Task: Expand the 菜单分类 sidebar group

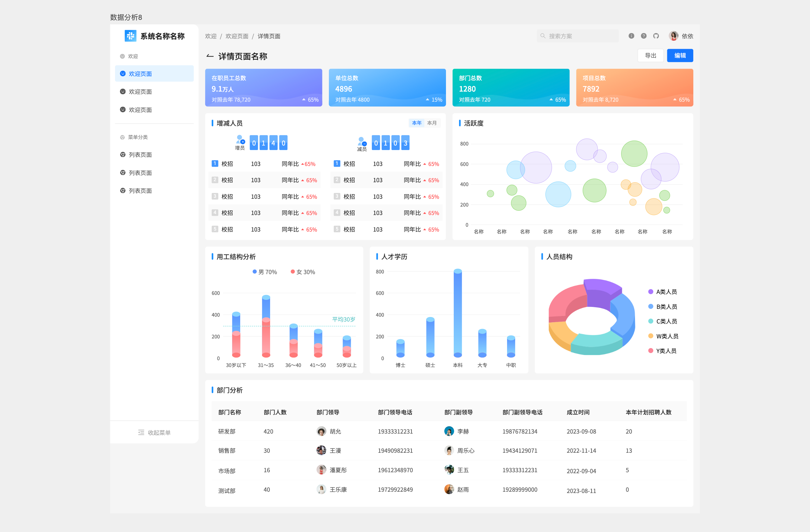Action: click(x=137, y=137)
